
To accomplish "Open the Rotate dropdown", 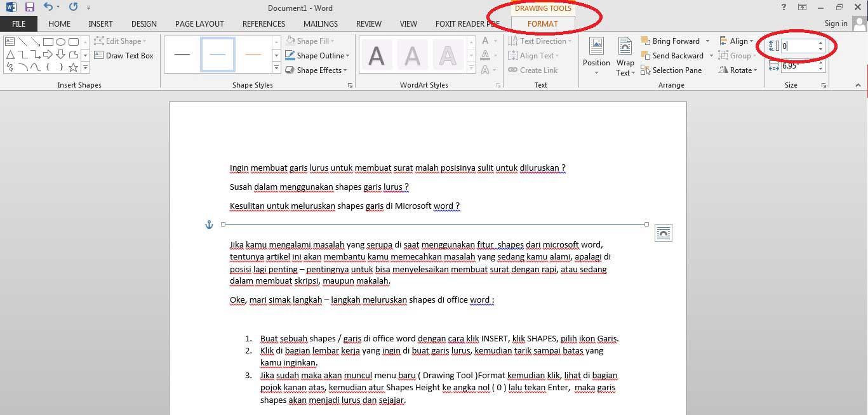I will coord(738,70).
